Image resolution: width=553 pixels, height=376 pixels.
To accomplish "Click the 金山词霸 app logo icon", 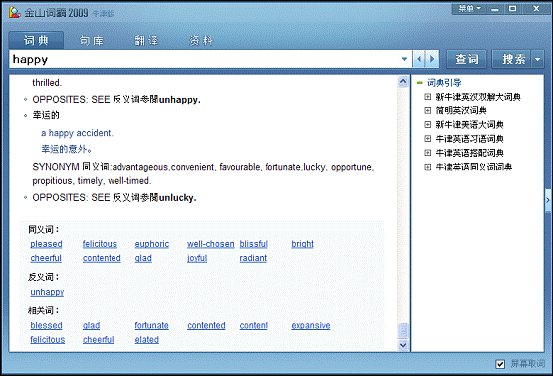I will tap(15, 13).
